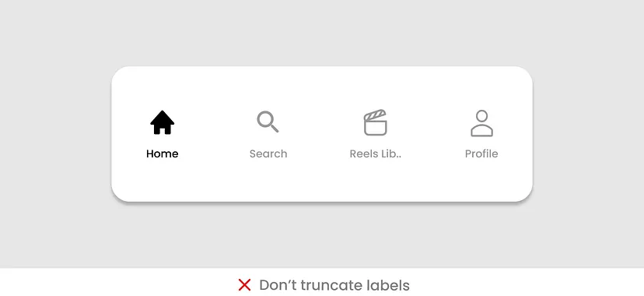Viewport: 644px width, 296px height.
Task: Click the doorway of the house icon
Action: 163,131
